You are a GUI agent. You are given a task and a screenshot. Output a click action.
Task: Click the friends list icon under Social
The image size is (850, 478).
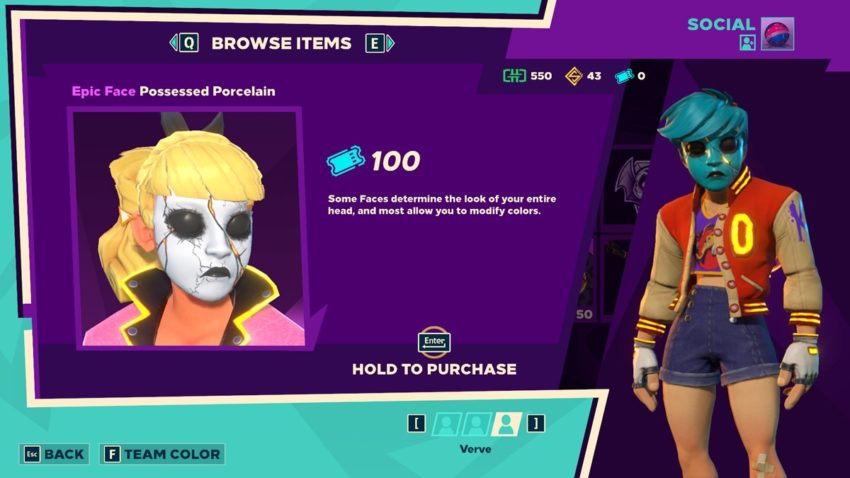coord(748,42)
